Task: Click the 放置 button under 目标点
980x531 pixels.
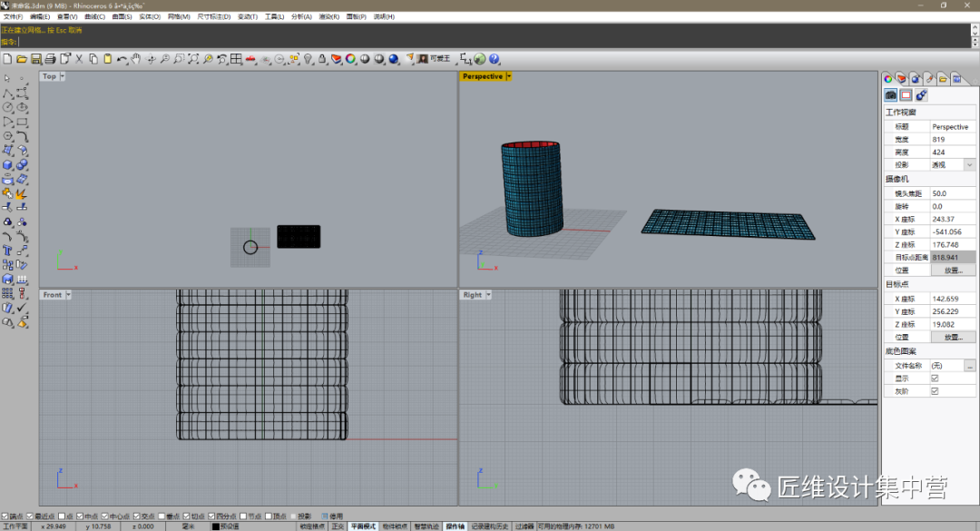Action: 953,337
